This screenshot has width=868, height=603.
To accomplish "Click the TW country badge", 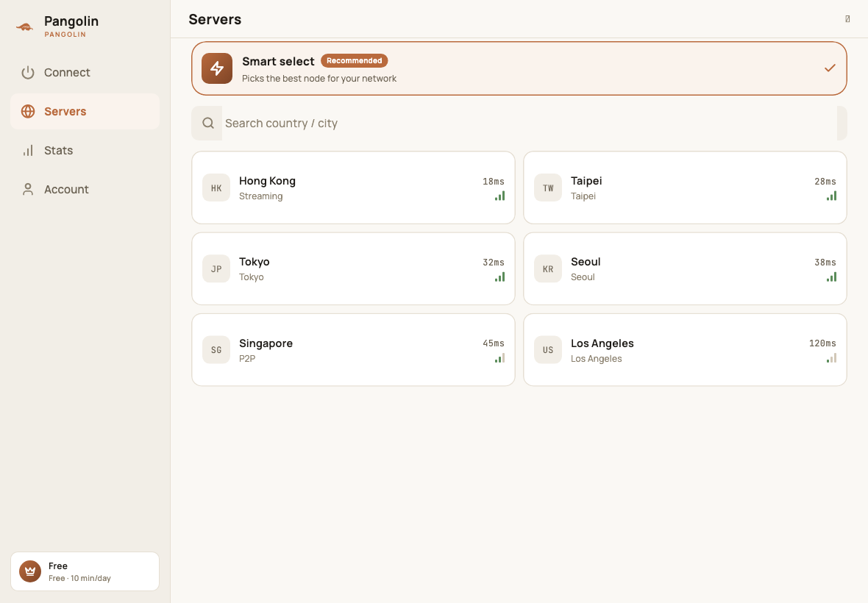I will pyautogui.click(x=548, y=188).
